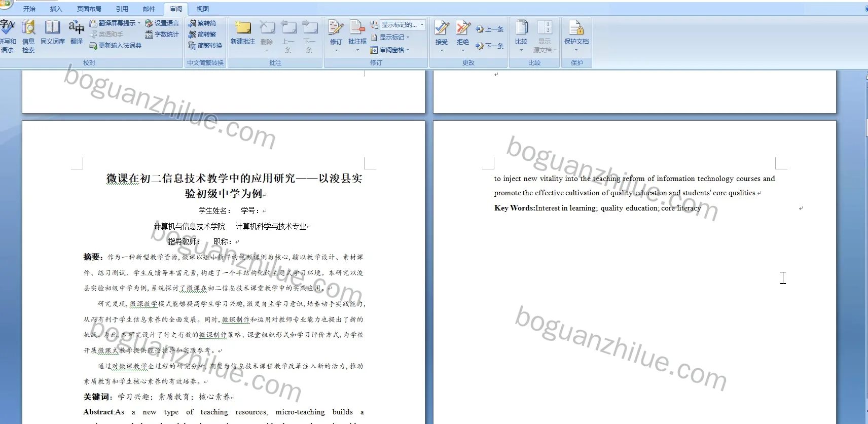Go to 下一条 next change

[x=490, y=46]
